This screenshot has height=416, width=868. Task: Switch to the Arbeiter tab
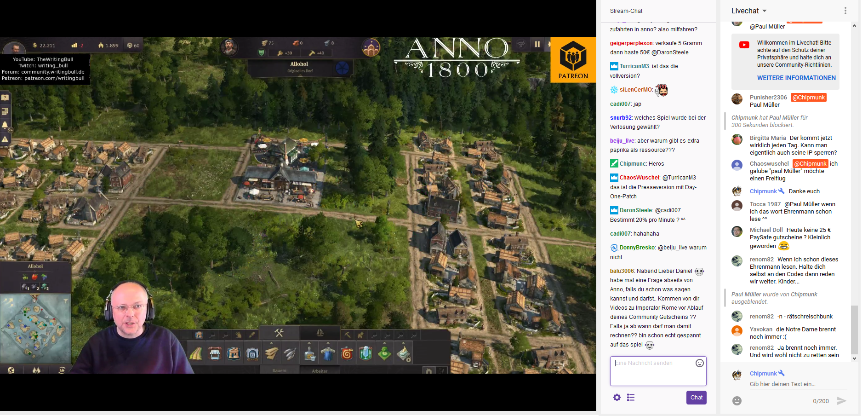point(320,371)
